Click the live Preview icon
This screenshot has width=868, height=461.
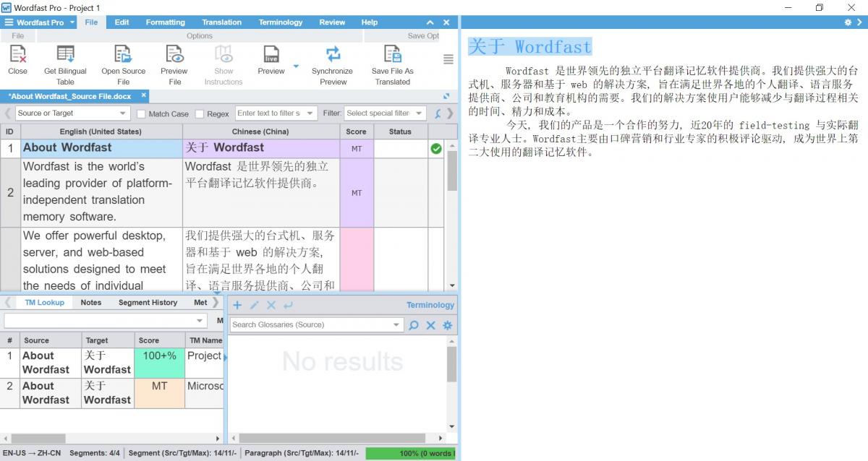point(271,54)
